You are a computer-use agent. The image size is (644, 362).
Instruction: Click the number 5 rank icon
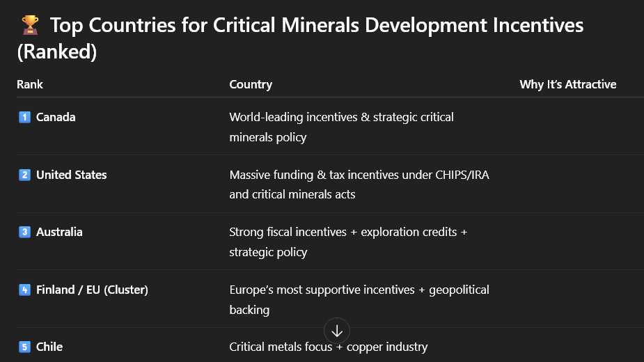pos(24,347)
